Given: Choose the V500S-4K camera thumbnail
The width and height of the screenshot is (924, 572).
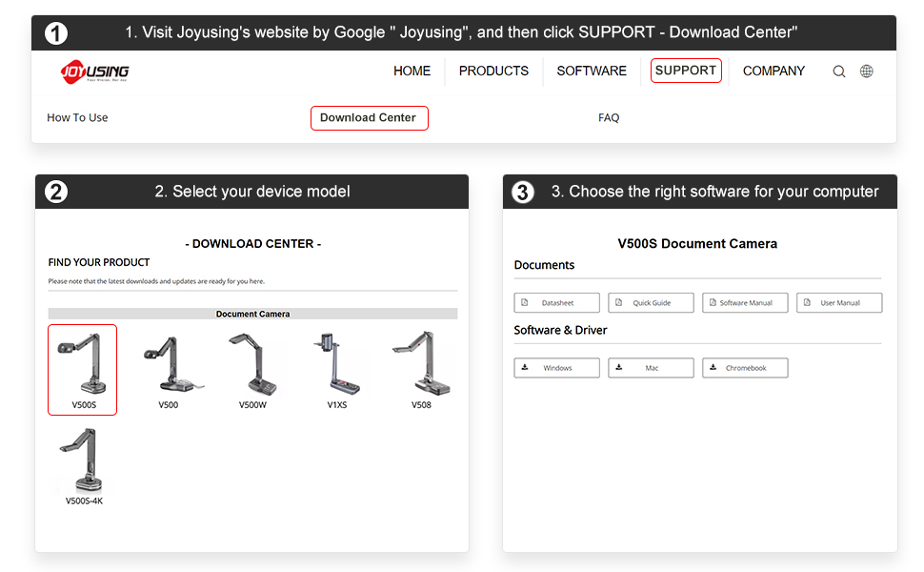Looking at the screenshot, I should [83, 462].
